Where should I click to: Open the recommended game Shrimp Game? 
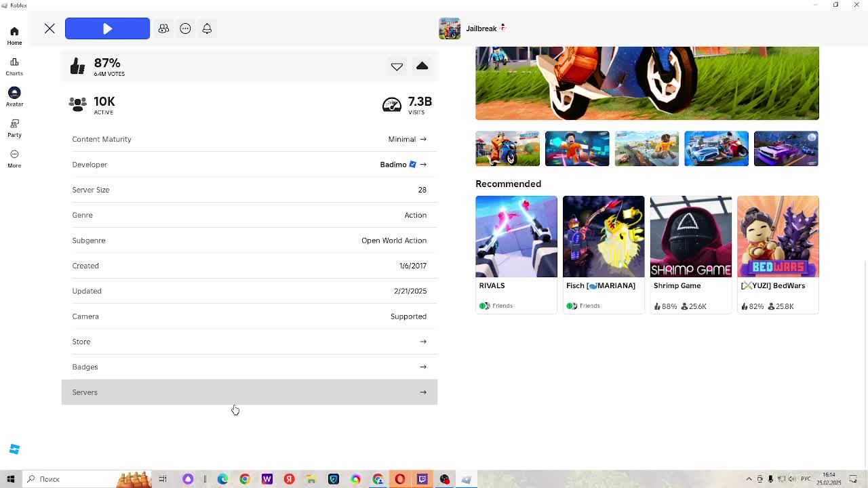point(690,255)
